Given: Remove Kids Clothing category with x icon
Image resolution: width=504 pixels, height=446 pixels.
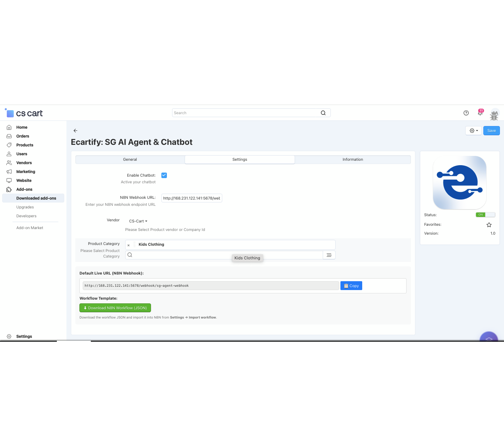Looking at the screenshot, I should (x=128, y=245).
